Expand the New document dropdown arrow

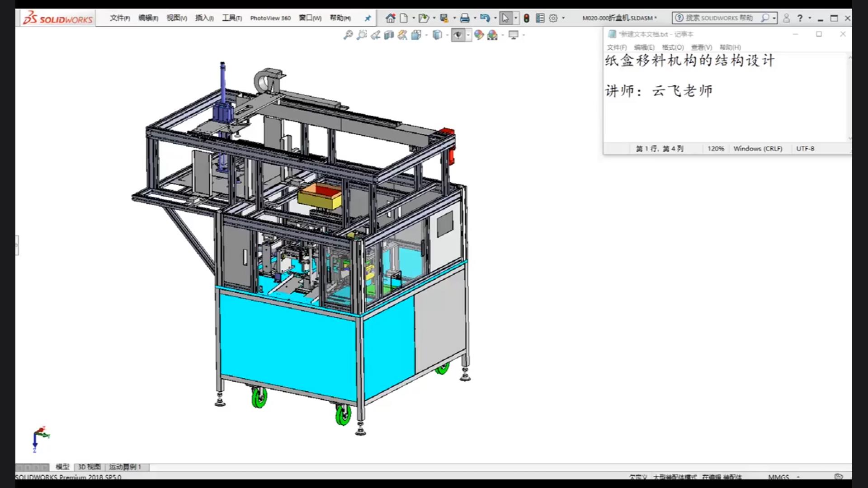point(414,18)
